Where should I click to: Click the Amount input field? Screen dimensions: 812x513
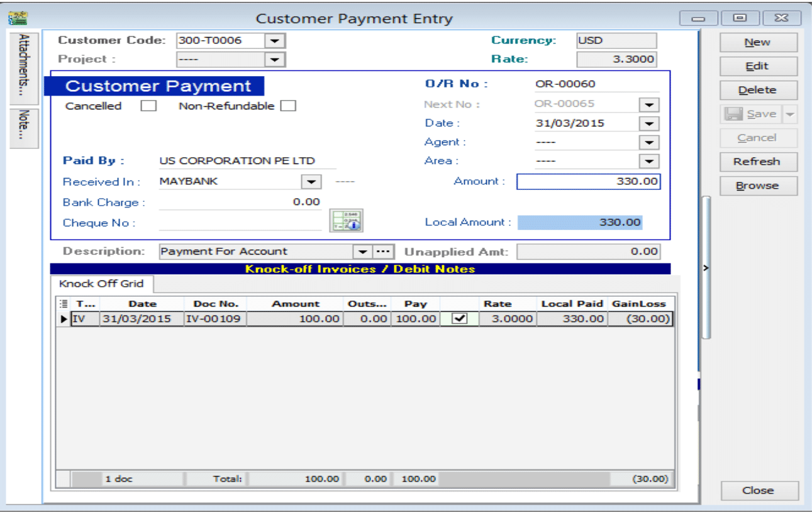point(588,182)
